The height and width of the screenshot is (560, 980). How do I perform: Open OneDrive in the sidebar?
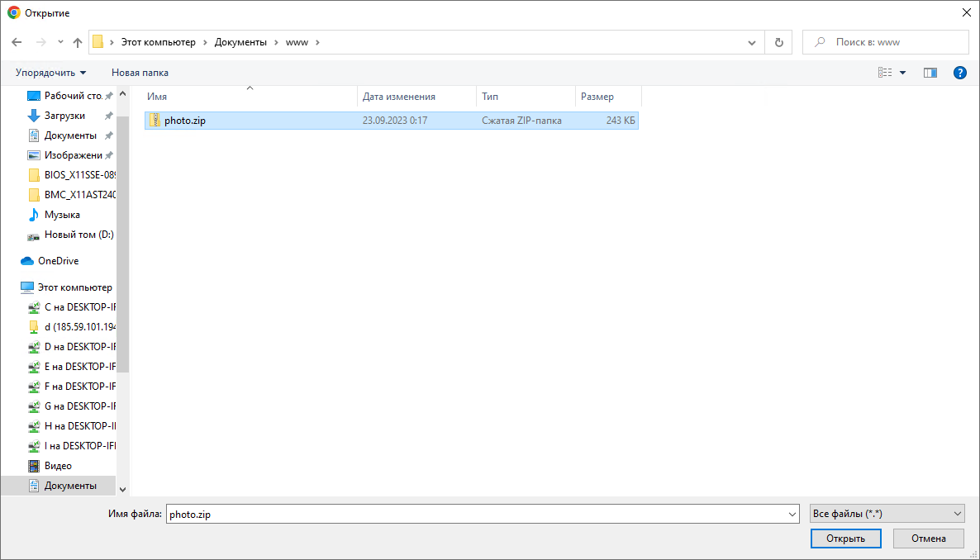pos(58,261)
